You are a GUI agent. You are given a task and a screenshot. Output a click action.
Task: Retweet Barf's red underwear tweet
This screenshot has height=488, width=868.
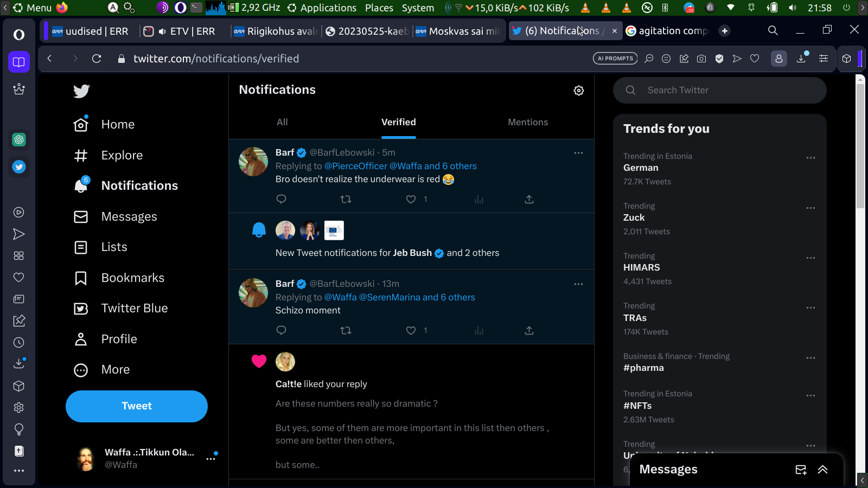pyautogui.click(x=346, y=199)
